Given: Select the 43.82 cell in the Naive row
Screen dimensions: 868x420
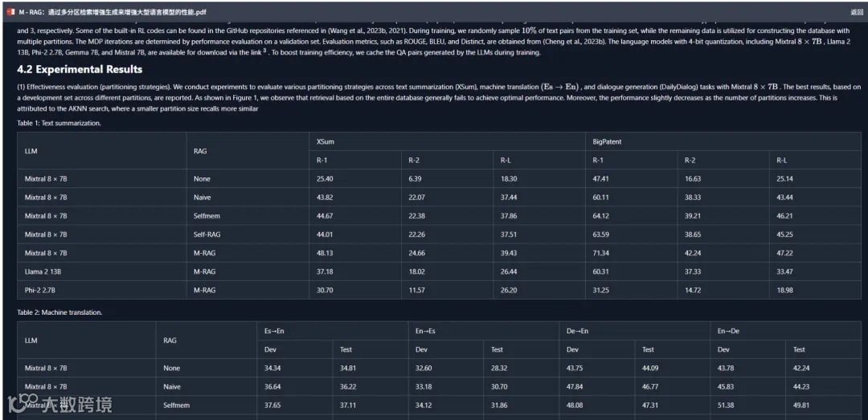Looking at the screenshot, I should click(325, 197).
